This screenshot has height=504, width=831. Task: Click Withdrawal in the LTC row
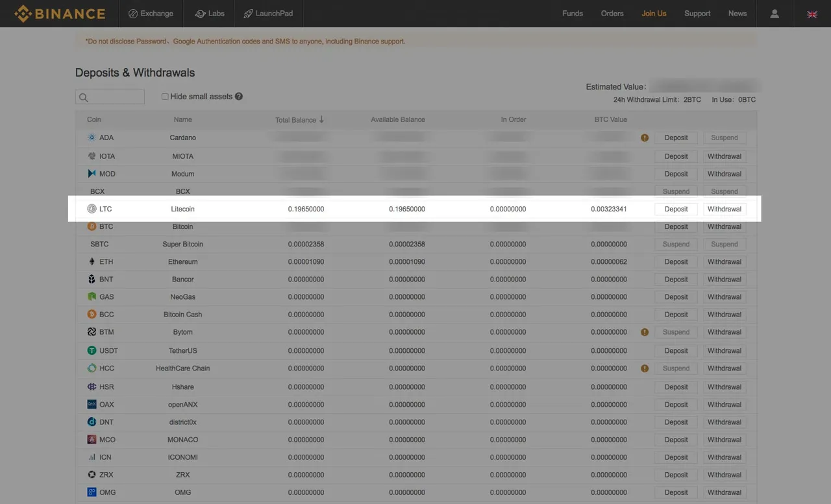point(725,209)
